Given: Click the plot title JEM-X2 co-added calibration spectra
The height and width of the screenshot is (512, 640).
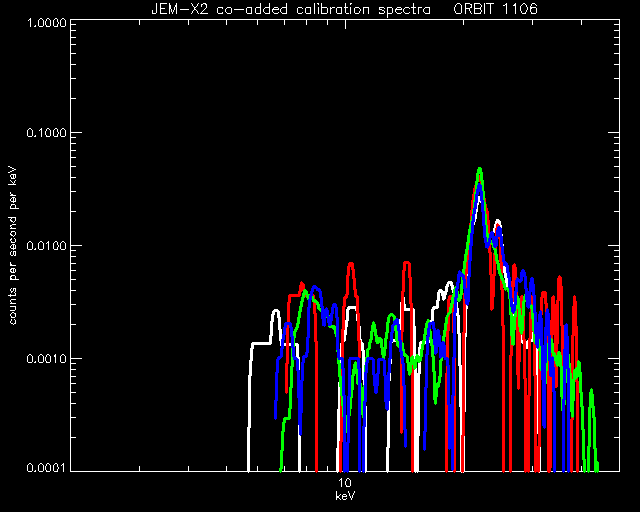Looking at the screenshot, I should tap(291, 9).
